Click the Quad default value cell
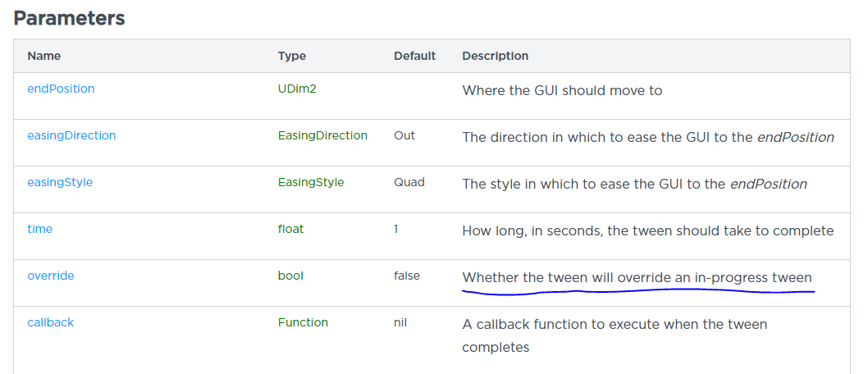868x374 pixels. (409, 182)
